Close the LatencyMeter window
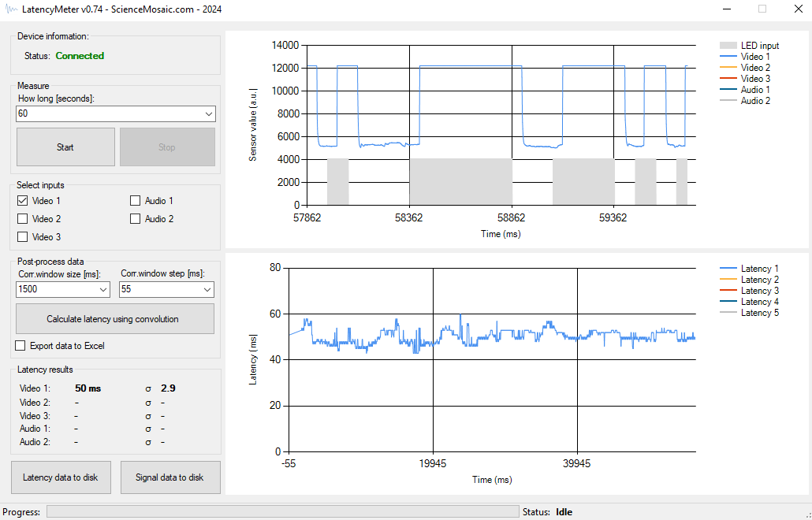Viewport: 812px width, 520px height. tap(798, 9)
